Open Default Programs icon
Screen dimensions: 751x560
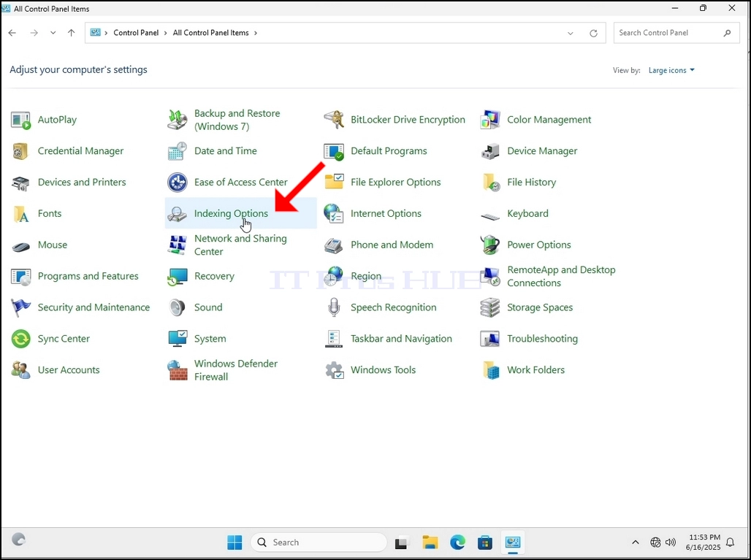334,151
